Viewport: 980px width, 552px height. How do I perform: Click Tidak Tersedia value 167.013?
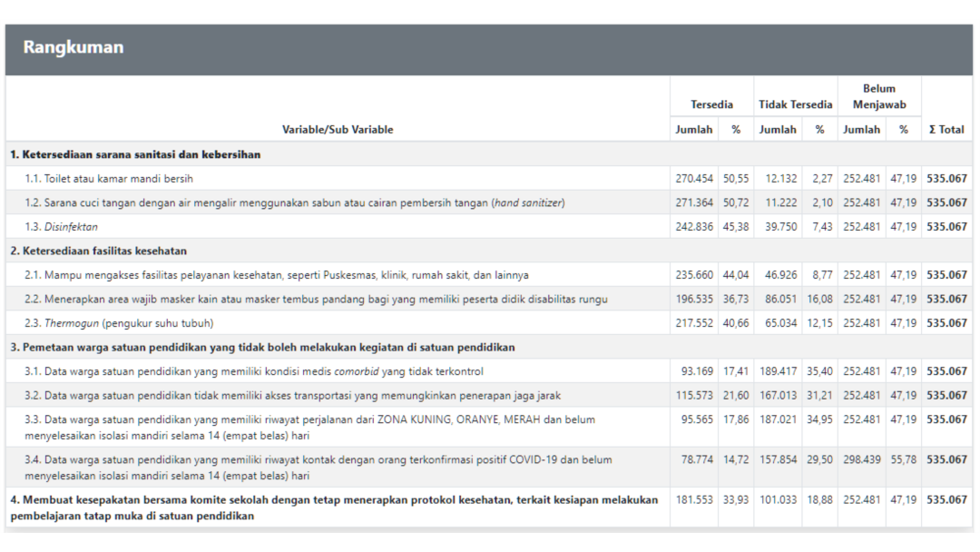tap(779, 395)
